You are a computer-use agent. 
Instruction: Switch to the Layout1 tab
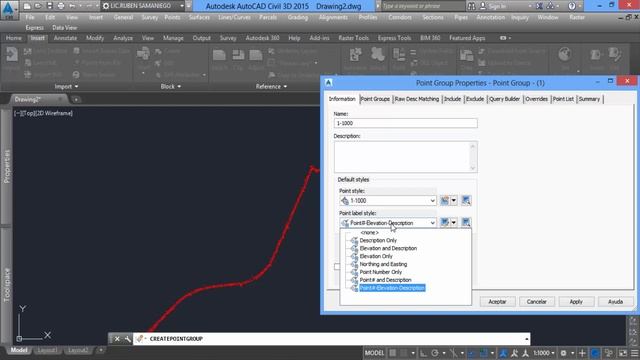pyautogui.click(x=47, y=350)
